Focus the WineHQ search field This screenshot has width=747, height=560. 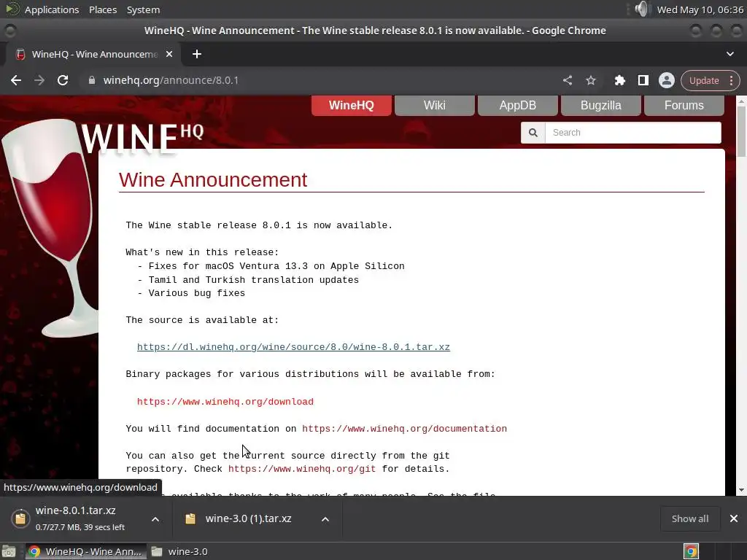632,133
